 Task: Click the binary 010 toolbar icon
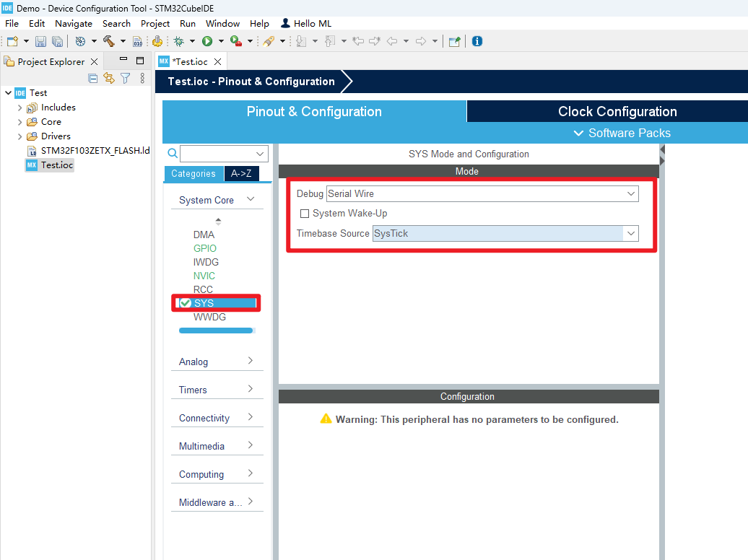click(137, 42)
